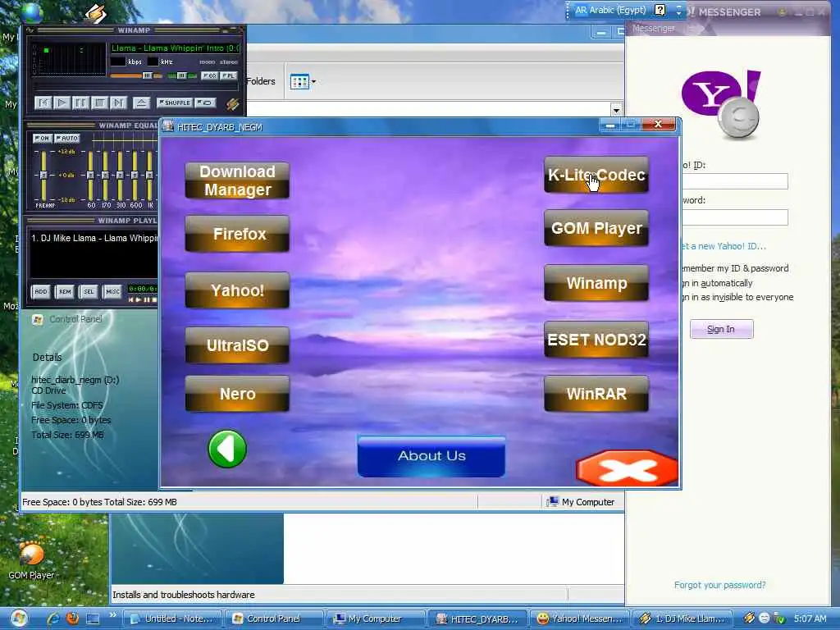Viewport: 840px width, 630px height.
Task: Click the UltraISO launcher button
Action: (x=237, y=345)
